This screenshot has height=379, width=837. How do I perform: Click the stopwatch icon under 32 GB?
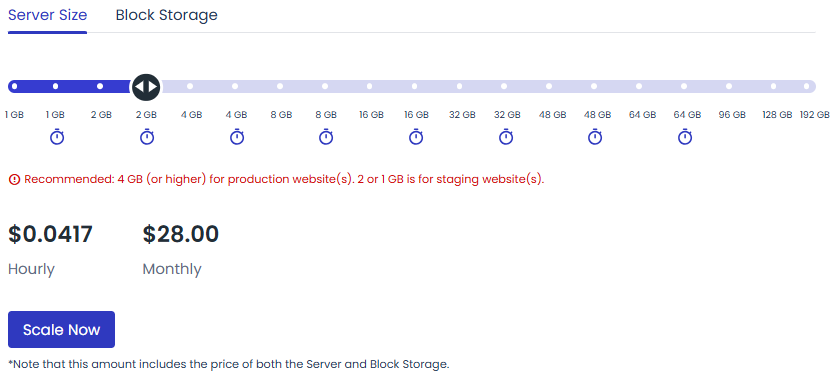(x=506, y=137)
